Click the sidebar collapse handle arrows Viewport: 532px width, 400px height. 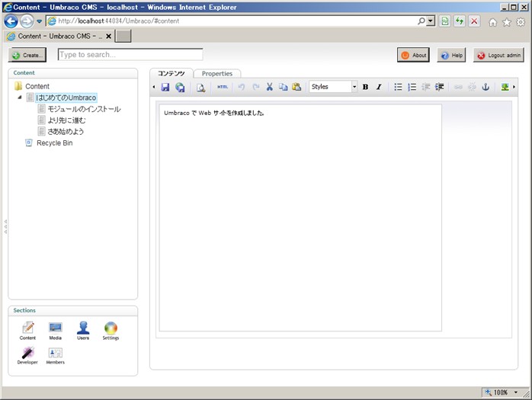[x=5, y=226]
